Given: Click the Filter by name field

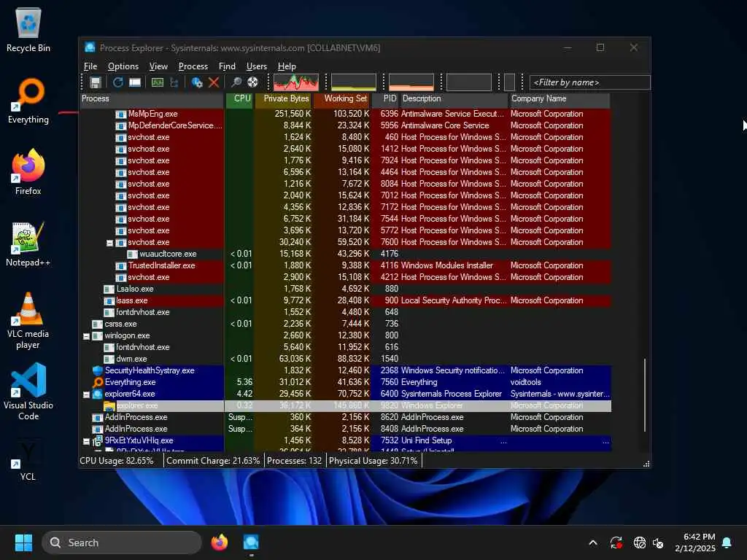Looking at the screenshot, I should pyautogui.click(x=589, y=82).
